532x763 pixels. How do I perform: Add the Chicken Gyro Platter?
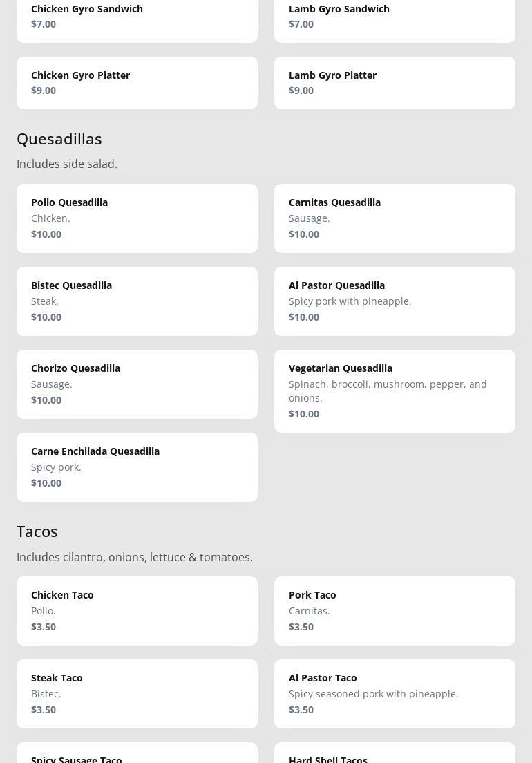(x=137, y=83)
